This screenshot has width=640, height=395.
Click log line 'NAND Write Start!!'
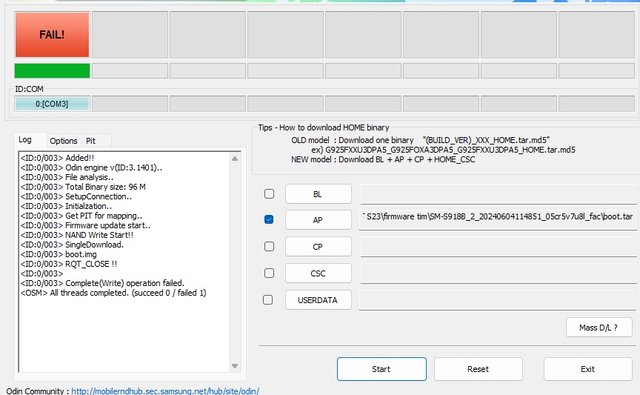(x=77, y=235)
